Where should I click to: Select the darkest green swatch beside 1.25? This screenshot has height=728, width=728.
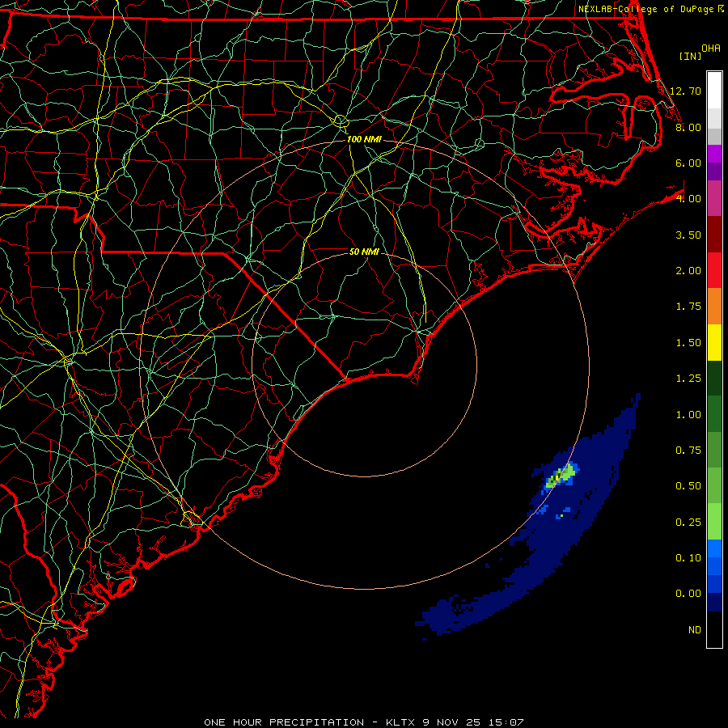pyautogui.click(x=714, y=378)
